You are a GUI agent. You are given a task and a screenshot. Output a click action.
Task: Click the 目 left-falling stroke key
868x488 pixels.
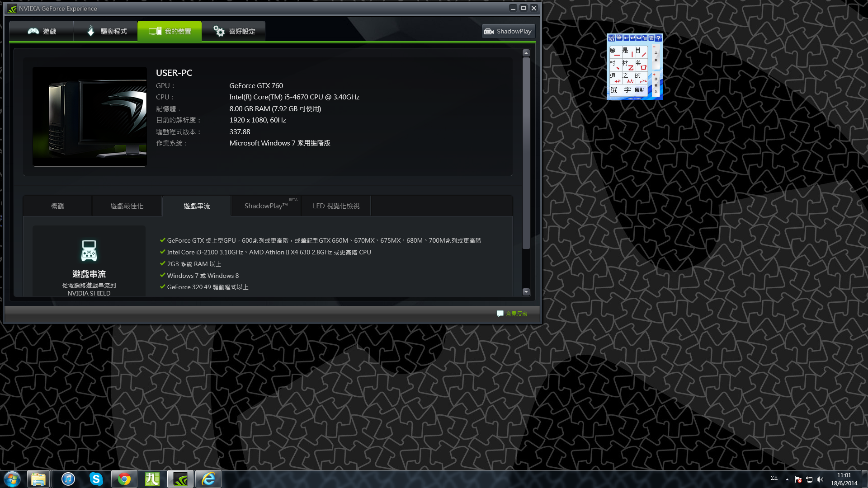point(642,52)
